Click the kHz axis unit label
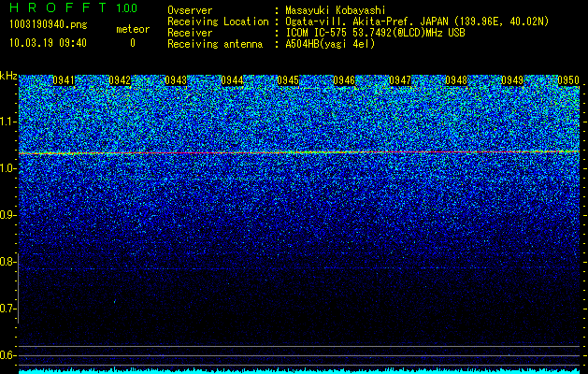The image size is (588, 374). tap(8, 76)
